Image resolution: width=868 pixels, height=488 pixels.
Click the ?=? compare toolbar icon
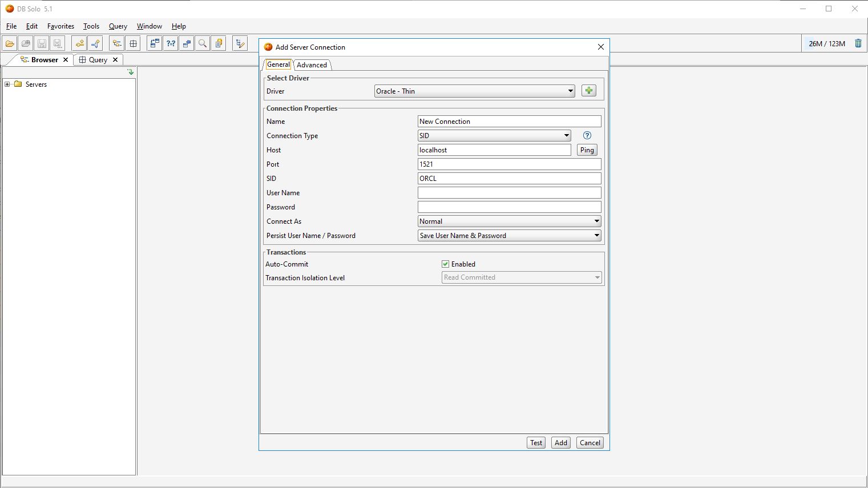(171, 43)
